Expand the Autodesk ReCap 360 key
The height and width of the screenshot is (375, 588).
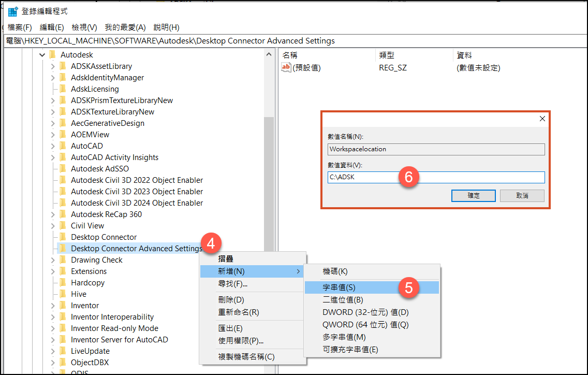pyautogui.click(x=53, y=214)
